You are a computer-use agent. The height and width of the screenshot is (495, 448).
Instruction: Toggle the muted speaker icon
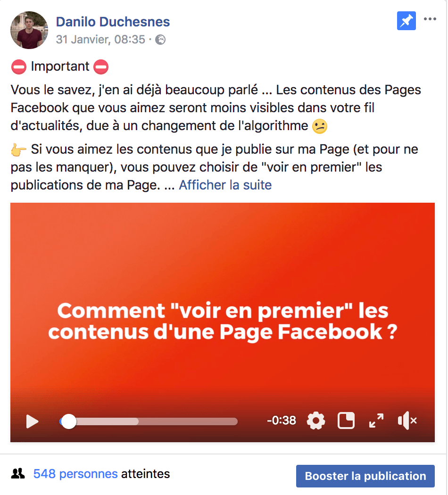[407, 421]
